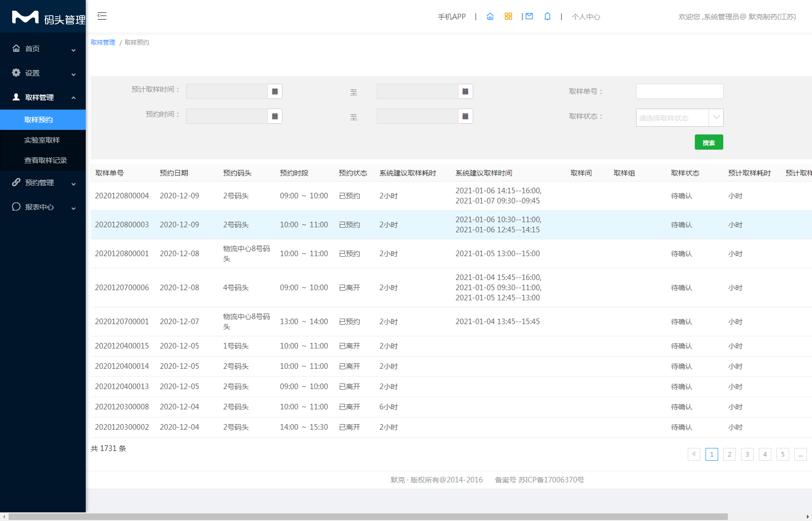
Task: Click the M logo in header
Action: coord(25,18)
